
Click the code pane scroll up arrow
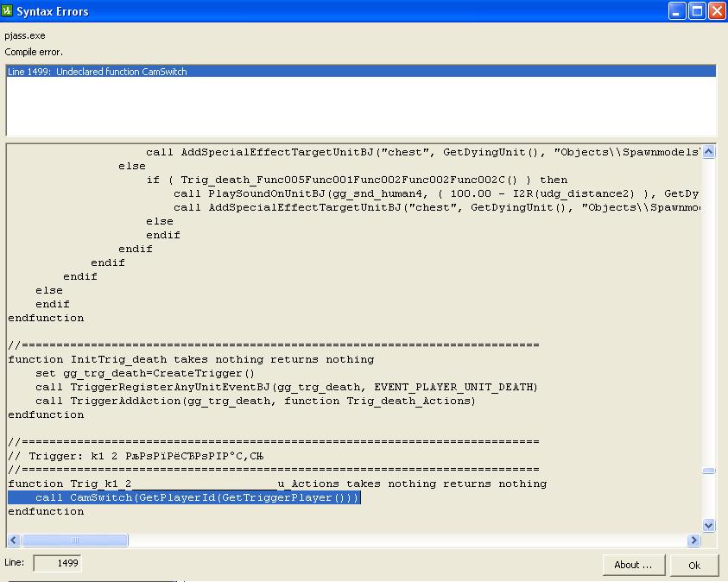tap(708, 152)
